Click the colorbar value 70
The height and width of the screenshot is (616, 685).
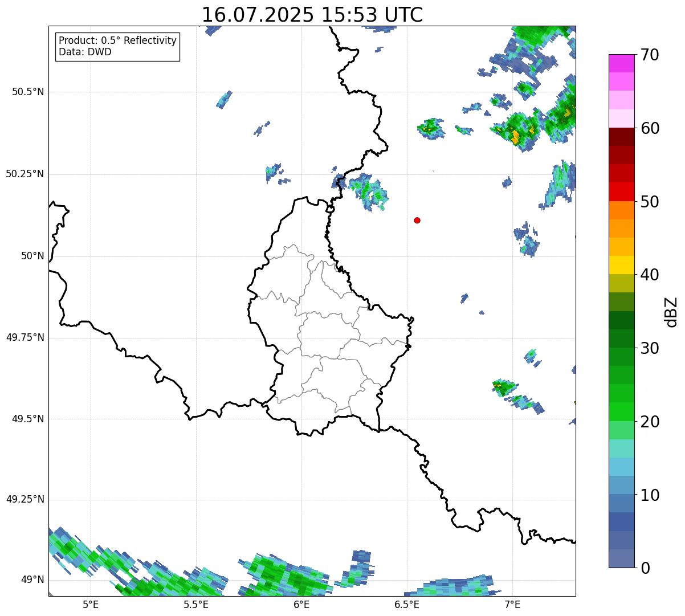pos(650,55)
